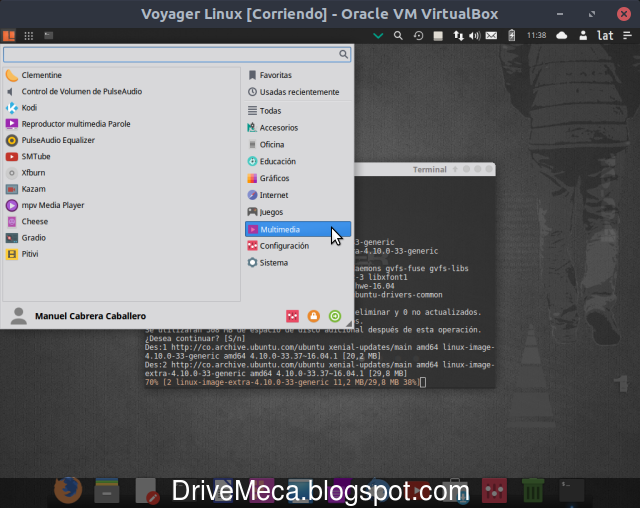Open the terminal icon in the dock
Image resolution: width=640 pixels, height=508 pixels.
tap(571, 490)
